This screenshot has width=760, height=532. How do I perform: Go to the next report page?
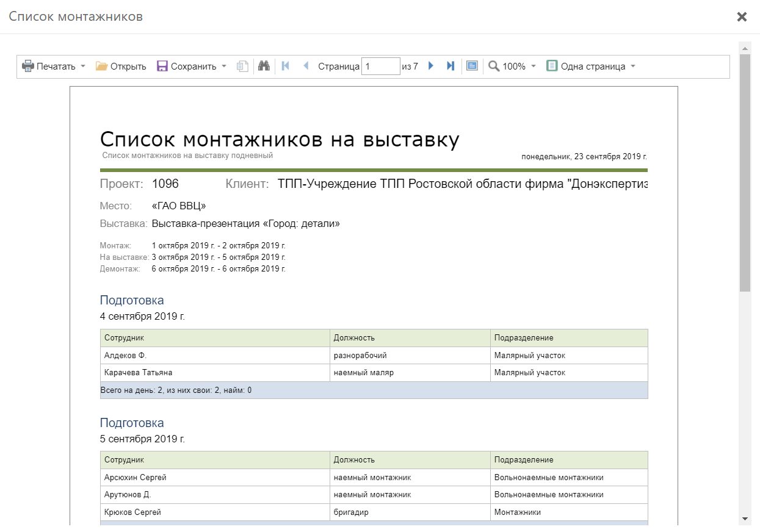pos(431,66)
